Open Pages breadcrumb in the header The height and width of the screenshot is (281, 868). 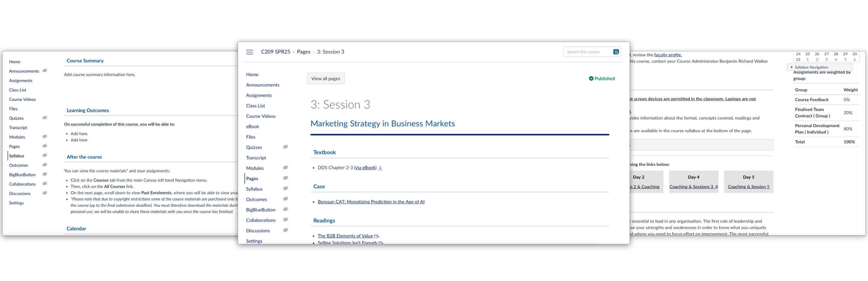click(303, 52)
